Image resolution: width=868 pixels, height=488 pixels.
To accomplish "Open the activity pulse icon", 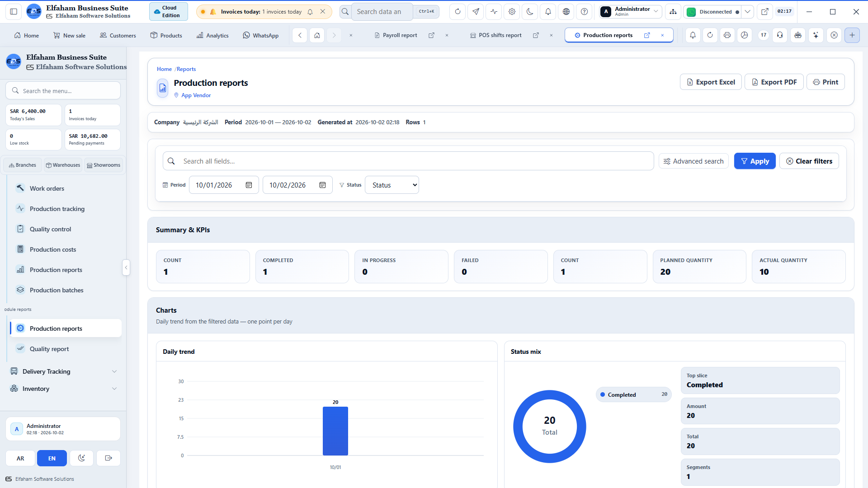I will coord(494,12).
